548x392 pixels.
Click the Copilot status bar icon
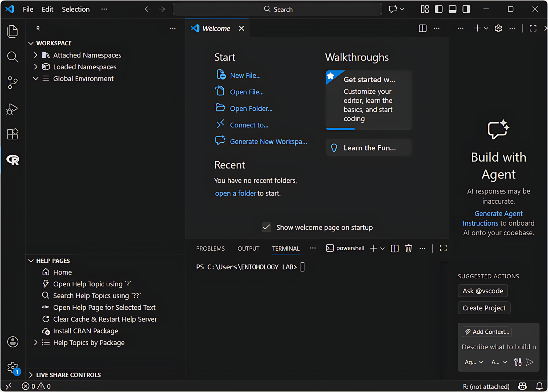522,386
